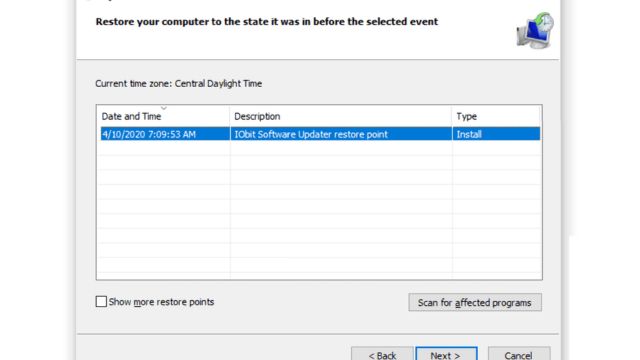
Task: Cancel the System Restore wizard
Action: 519,354
